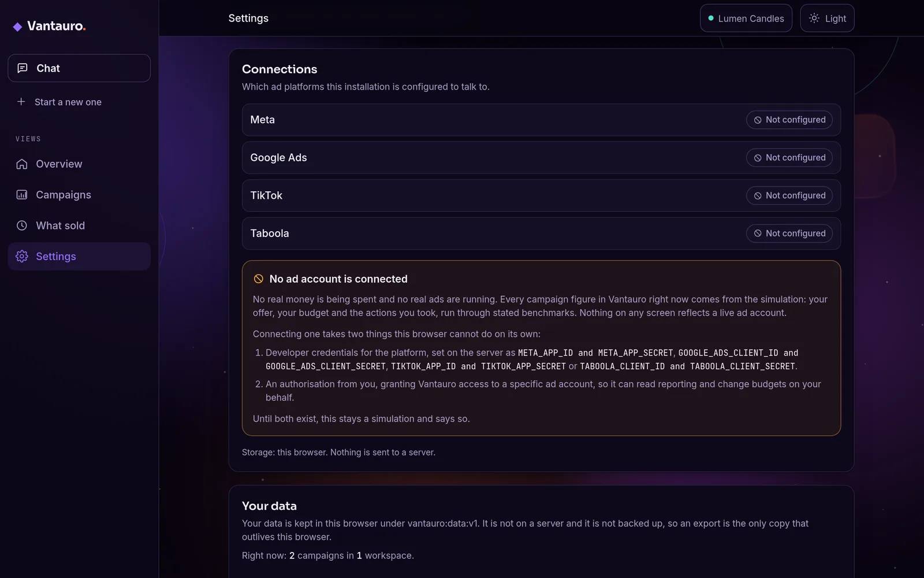Open the Lumen Candles workspace switcher
This screenshot has width=924, height=578.
click(746, 18)
